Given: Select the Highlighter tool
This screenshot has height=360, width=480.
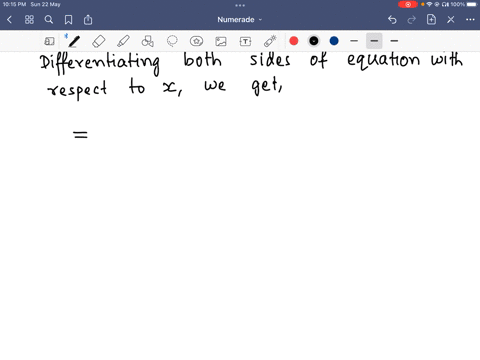Looking at the screenshot, I should 123,41.
